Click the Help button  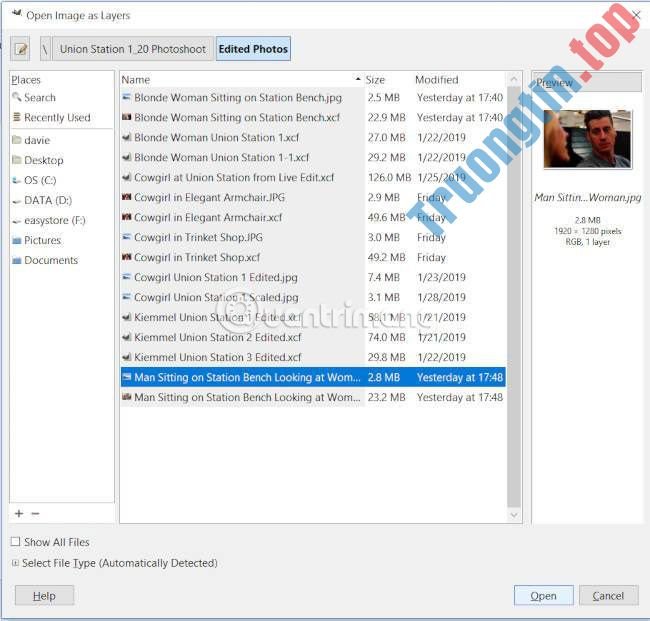(44, 596)
